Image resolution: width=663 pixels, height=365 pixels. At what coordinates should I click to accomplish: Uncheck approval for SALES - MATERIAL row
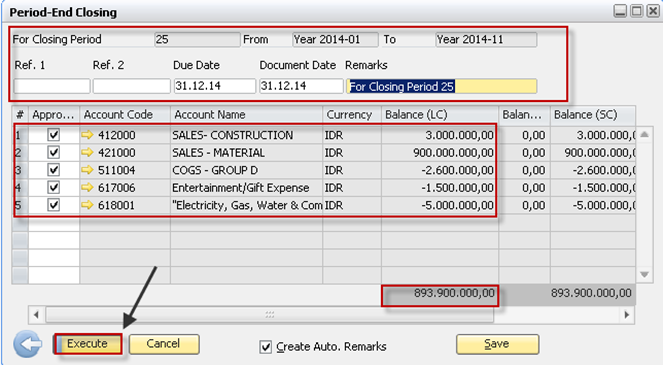(54, 152)
